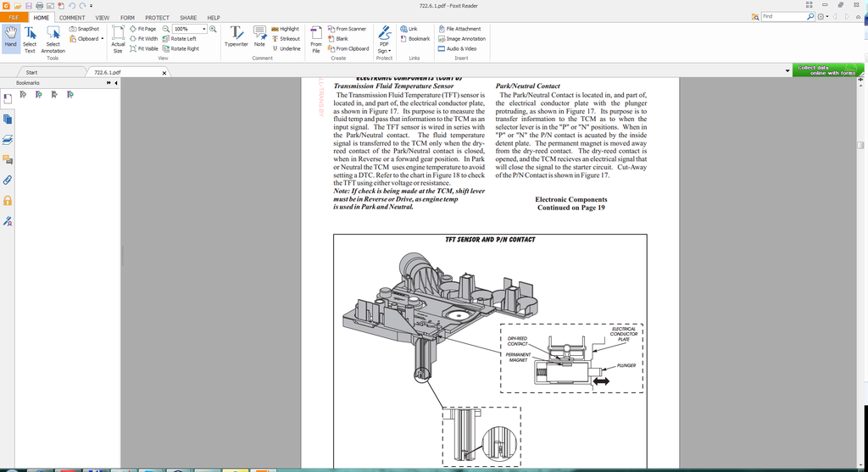This screenshot has width=868, height=472.
Task: Open the Attachments side panel
Action: click(x=8, y=180)
